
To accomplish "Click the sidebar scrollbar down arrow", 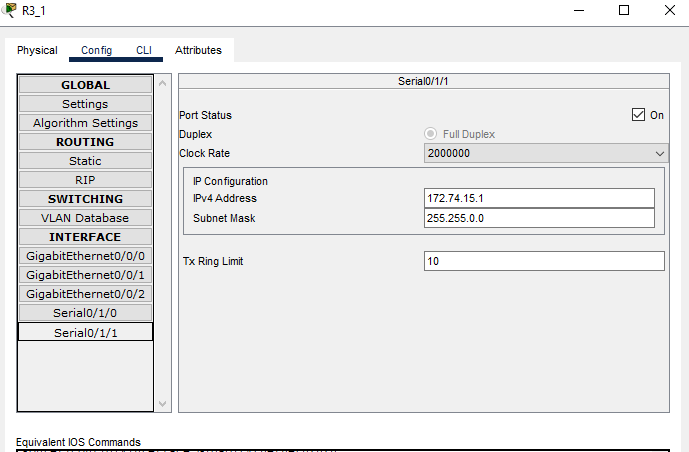I will pos(164,404).
